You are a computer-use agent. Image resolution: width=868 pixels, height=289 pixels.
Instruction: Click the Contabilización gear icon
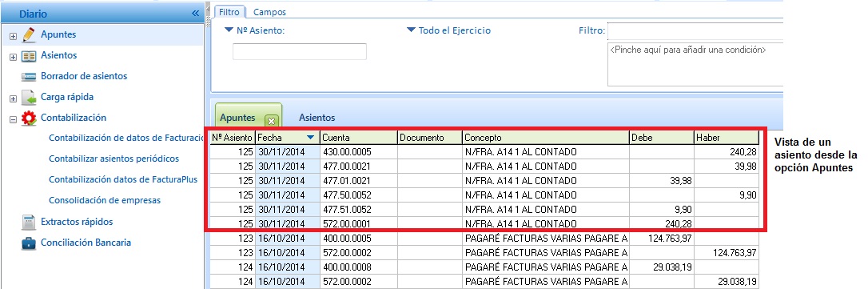pos(29,118)
